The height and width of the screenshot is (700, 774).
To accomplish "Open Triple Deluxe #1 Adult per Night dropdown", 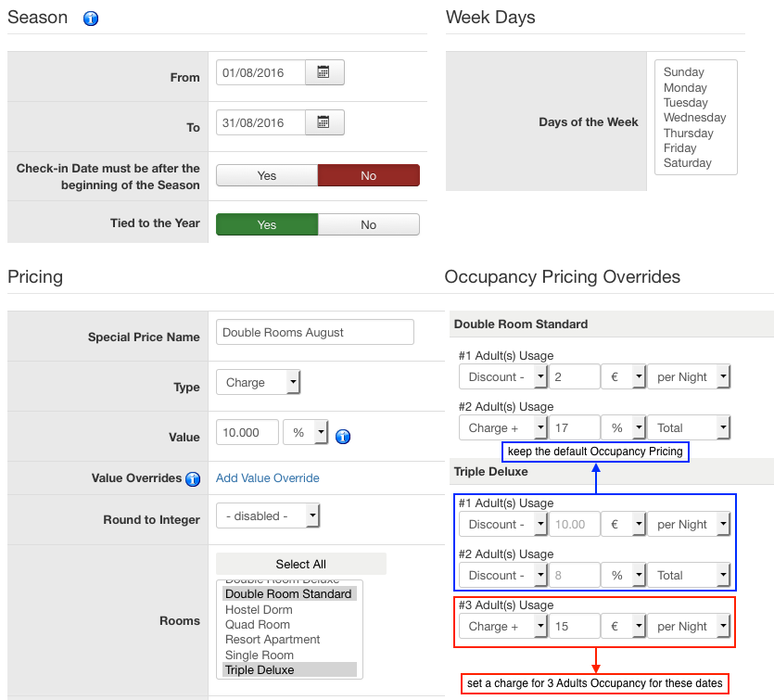I will coord(689,524).
